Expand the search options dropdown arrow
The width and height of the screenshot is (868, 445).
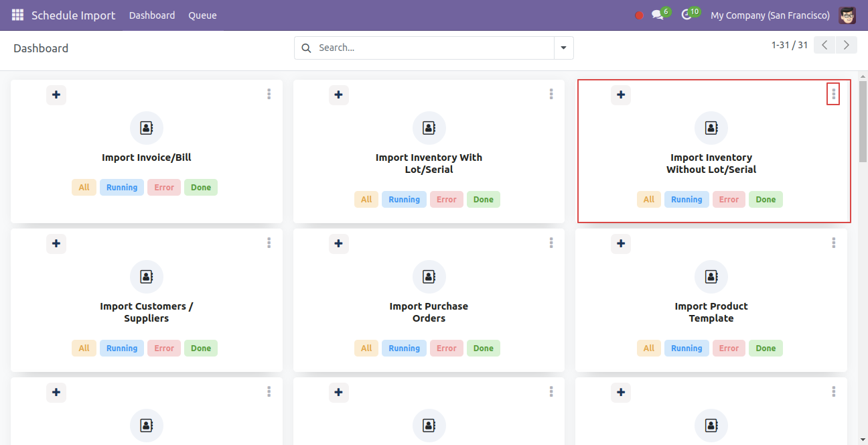tap(563, 48)
